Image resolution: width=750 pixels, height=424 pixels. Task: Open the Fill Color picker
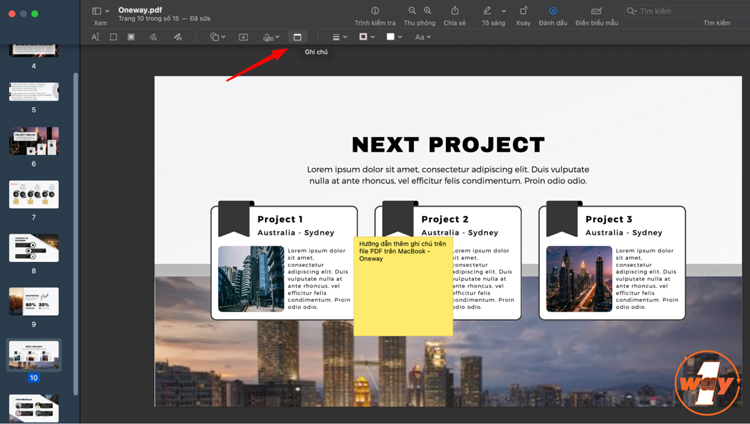pos(394,37)
